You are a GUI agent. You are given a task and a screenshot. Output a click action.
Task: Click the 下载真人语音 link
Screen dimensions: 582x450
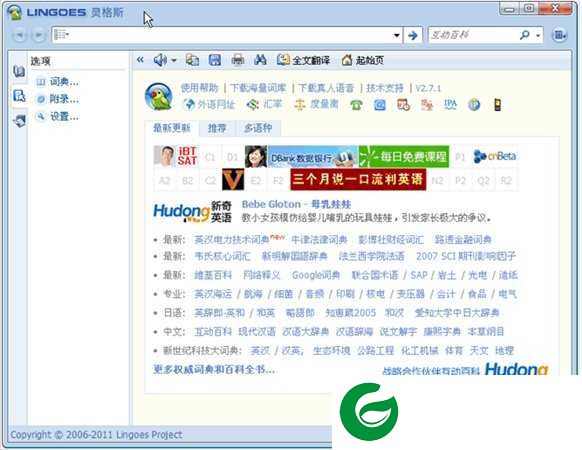[326, 88]
